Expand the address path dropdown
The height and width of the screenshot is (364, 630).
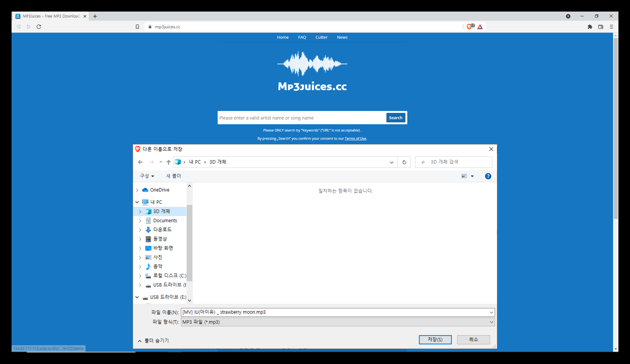point(392,162)
